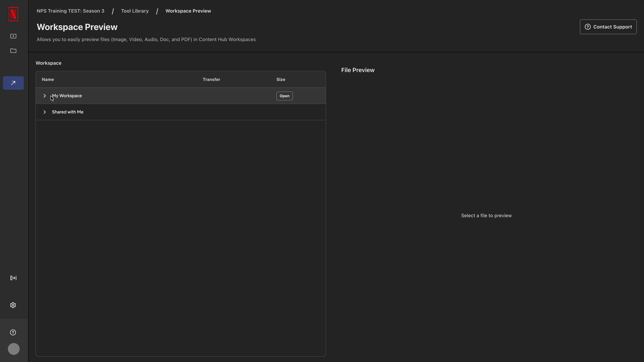Open the user avatar at sidebar bottom
Image resolution: width=644 pixels, height=362 pixels.
click(13, 349)
